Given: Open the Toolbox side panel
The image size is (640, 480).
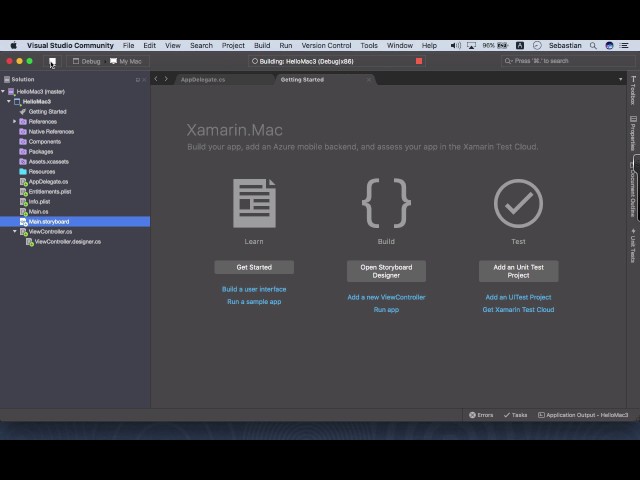Looking at the screenshot, I should 633,91.
